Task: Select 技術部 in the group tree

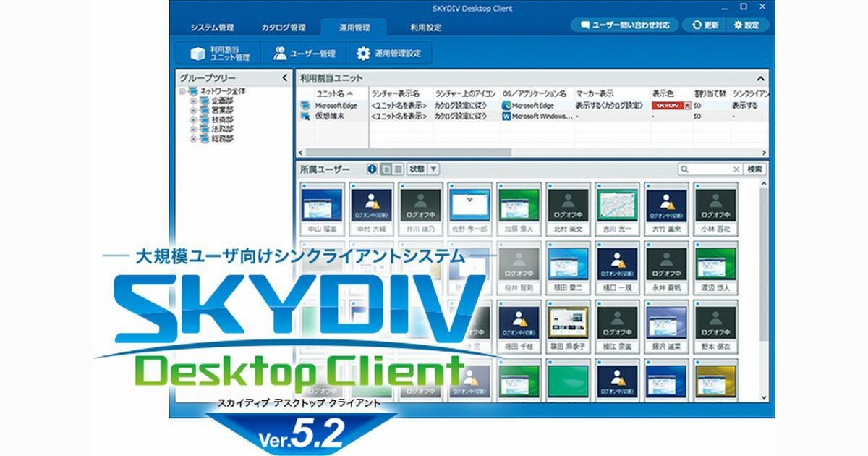Action: pyautogui.click(x=222, y=120)
